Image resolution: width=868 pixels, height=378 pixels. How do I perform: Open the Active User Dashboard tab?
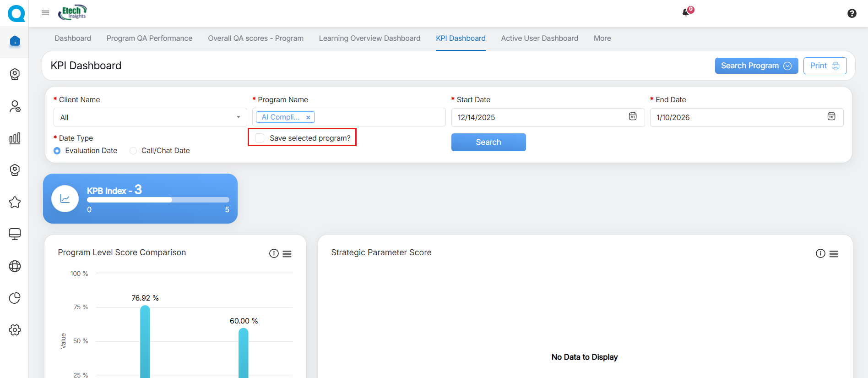point(539,38)
